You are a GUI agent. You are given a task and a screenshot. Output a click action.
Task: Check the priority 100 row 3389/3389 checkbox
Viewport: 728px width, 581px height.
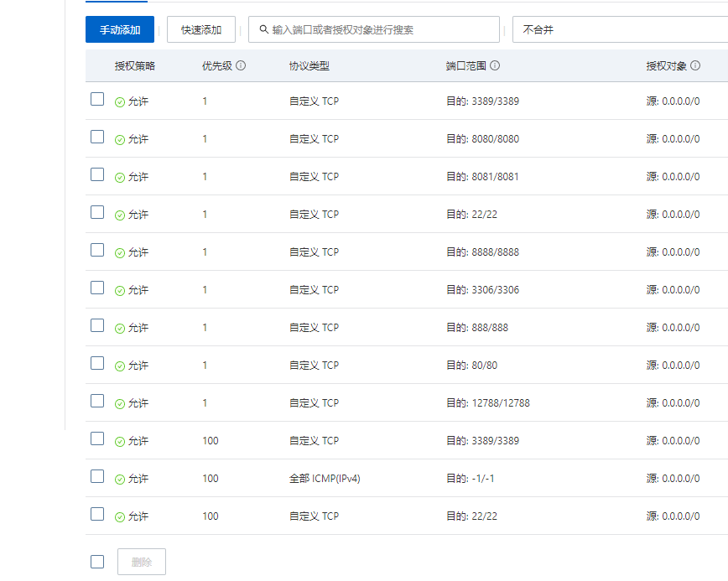tap(97, 438)
